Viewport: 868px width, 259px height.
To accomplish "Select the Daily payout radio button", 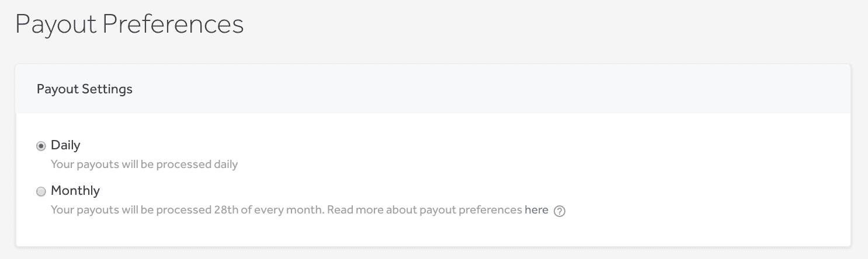I will [x=41, y=146].
